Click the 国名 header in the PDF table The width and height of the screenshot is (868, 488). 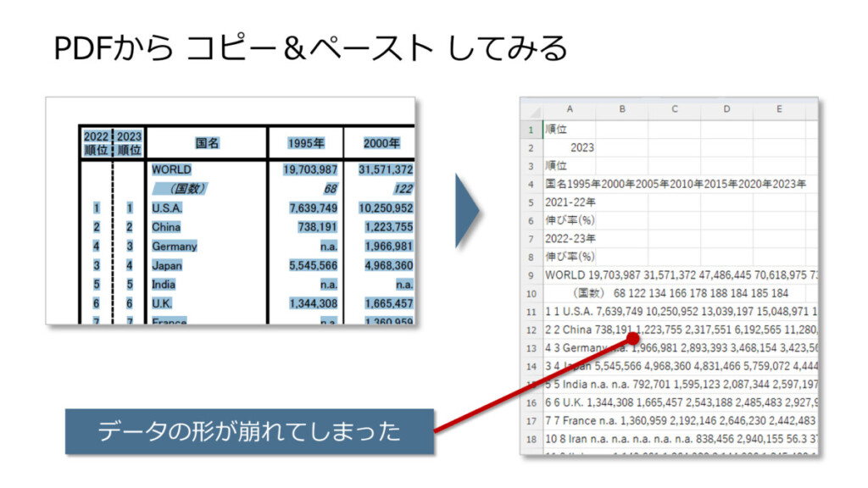tap(207, 143)
